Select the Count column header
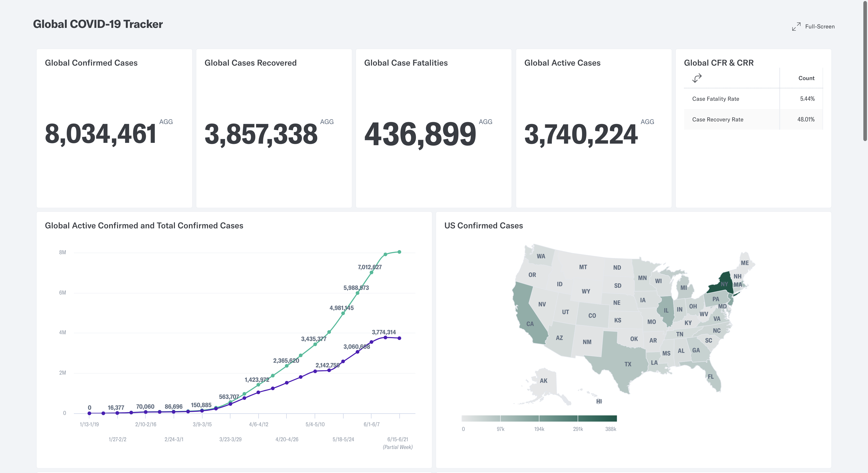 click(806, 78)
